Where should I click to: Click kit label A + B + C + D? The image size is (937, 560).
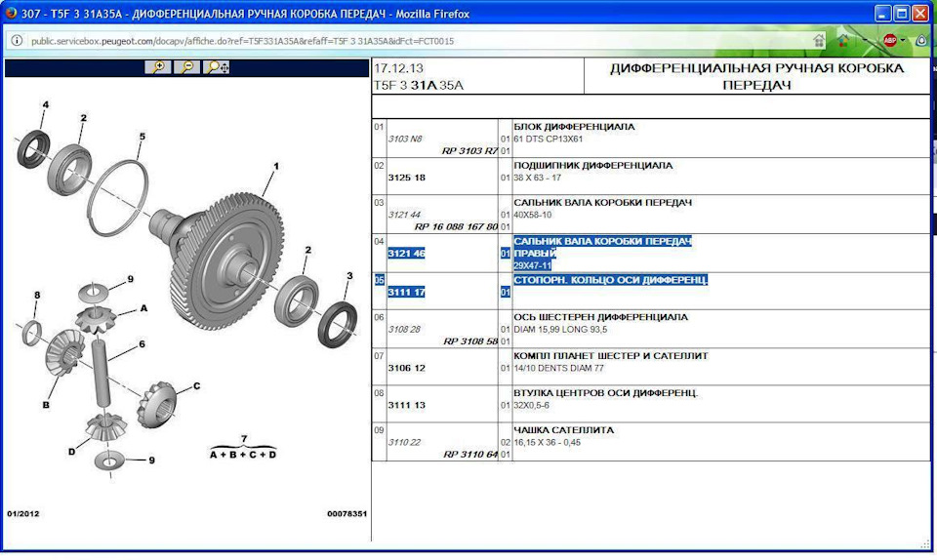[x=243, y=455]
